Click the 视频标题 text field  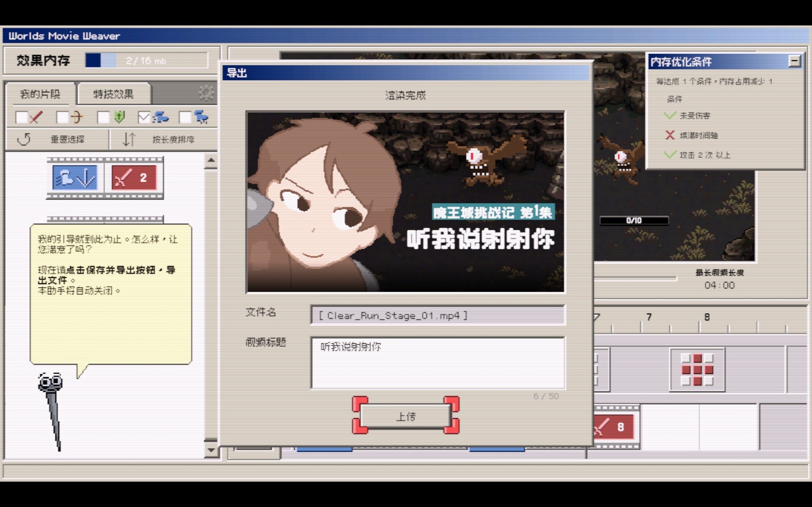(437, 362)
